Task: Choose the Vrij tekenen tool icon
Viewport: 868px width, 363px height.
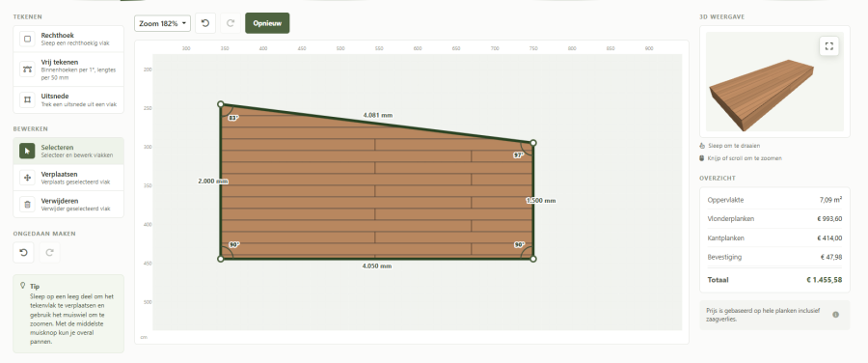Action: tap(27, 70)
